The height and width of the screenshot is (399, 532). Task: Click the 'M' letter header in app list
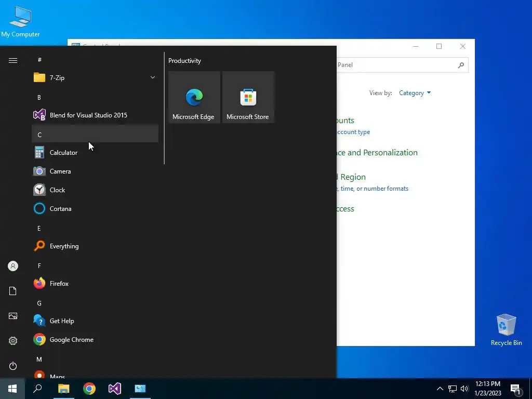click(x=95, y=359)
